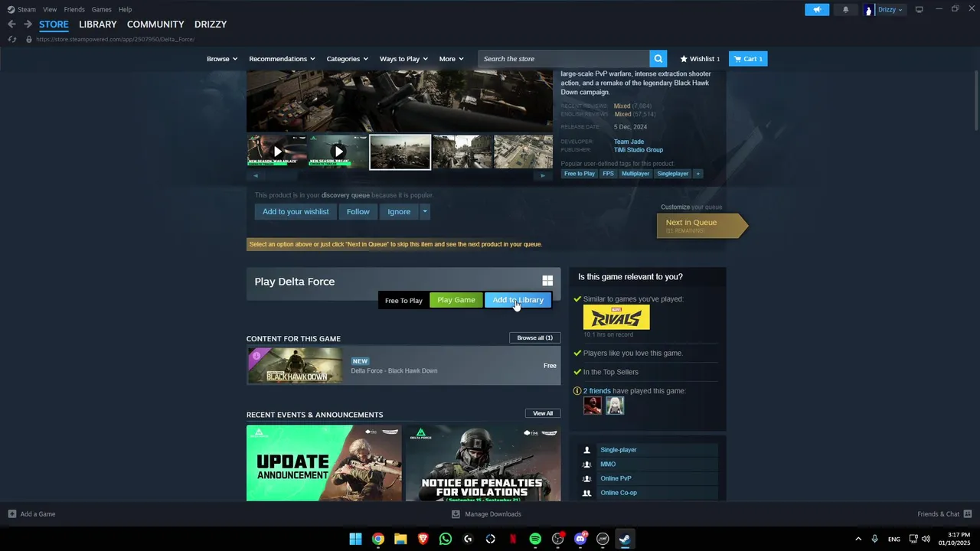Open the DRIZZY profile tab
Screen dimensions: 980x551
click(x=211, y=24)
